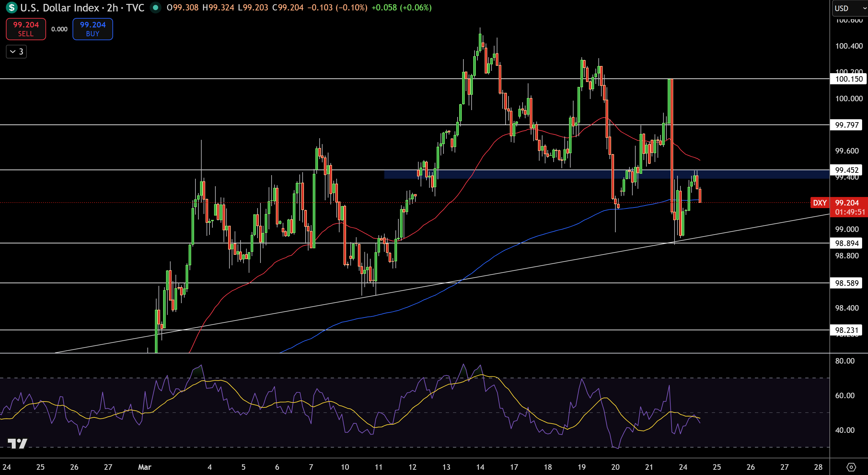The height and width of the screenshot is (475, 868).
Task: Click the green change +0.058 (+0.06%)
Action: click(x=402, y=8)
